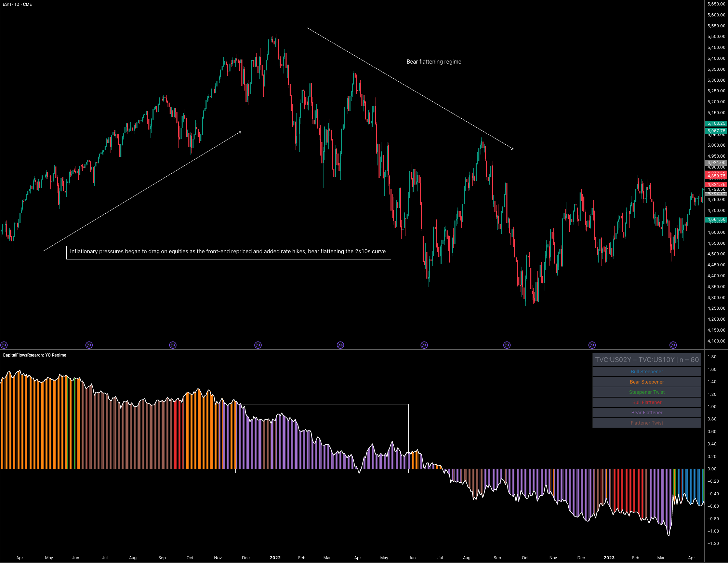Click the Bear Flattener legend row
The image size is (728, 563).
coord(646,413)
